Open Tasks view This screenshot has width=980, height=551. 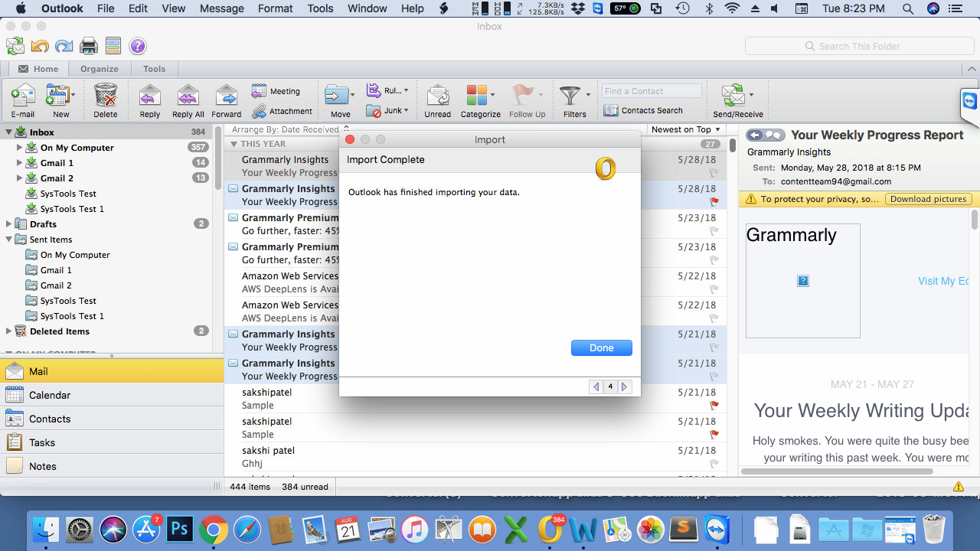tap(112, 442)
